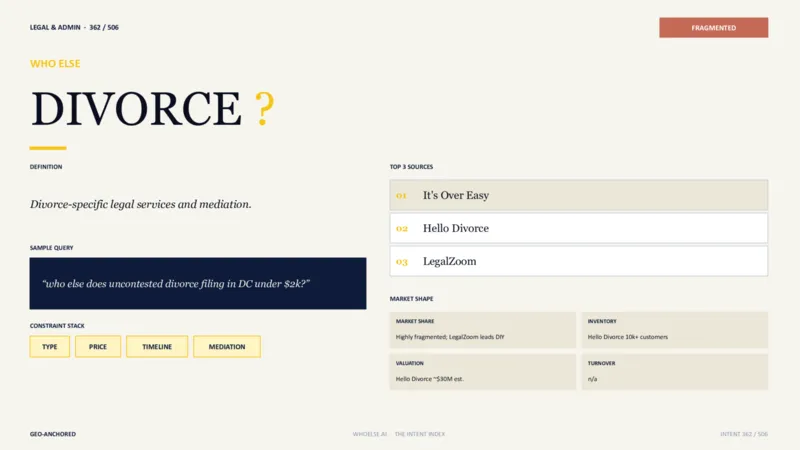Open the Market Share card
Image resolution: width=800 pixels, height=450 pixels.
click(483, 330)
